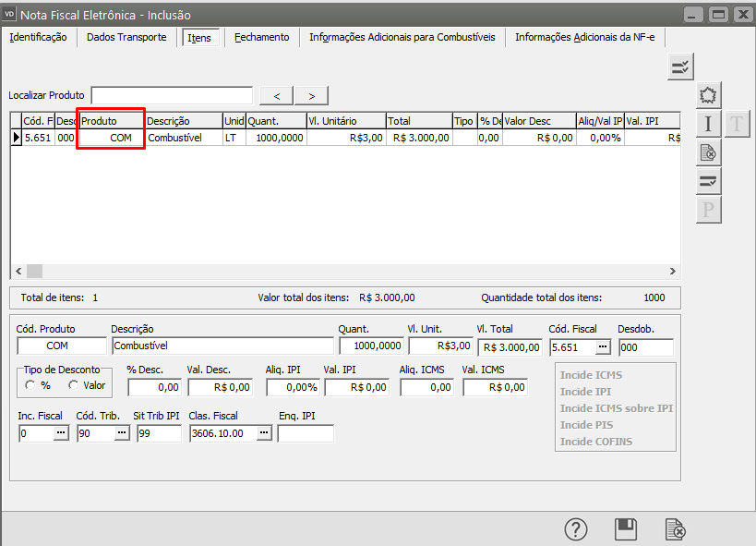Click the bottom document-with-X cancel icon
756x546 pixels.
click(676, 528)
